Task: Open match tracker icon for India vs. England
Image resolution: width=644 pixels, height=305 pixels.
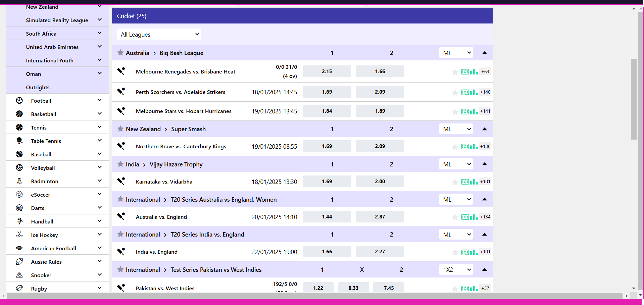Action: [469, 252]
